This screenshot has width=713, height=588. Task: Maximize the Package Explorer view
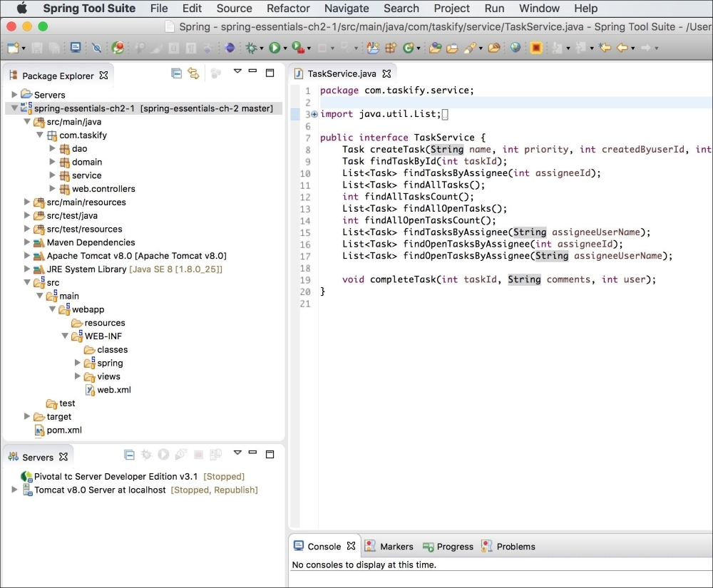coord(270,72)
